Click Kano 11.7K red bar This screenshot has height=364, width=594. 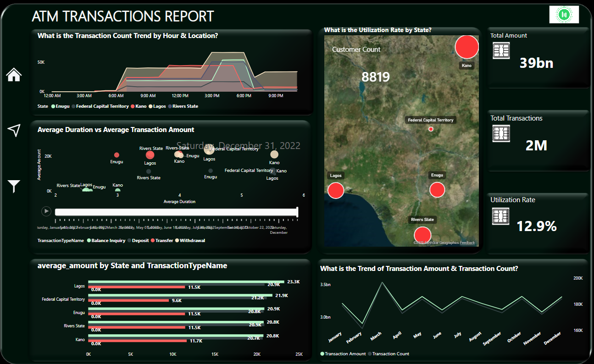(x=137, y=341)
